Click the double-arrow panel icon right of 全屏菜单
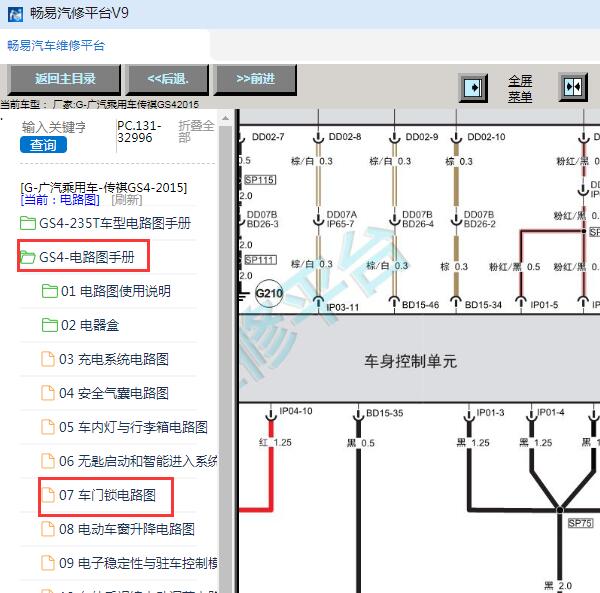Screen dimensions: 600x593 pos(573,87)
